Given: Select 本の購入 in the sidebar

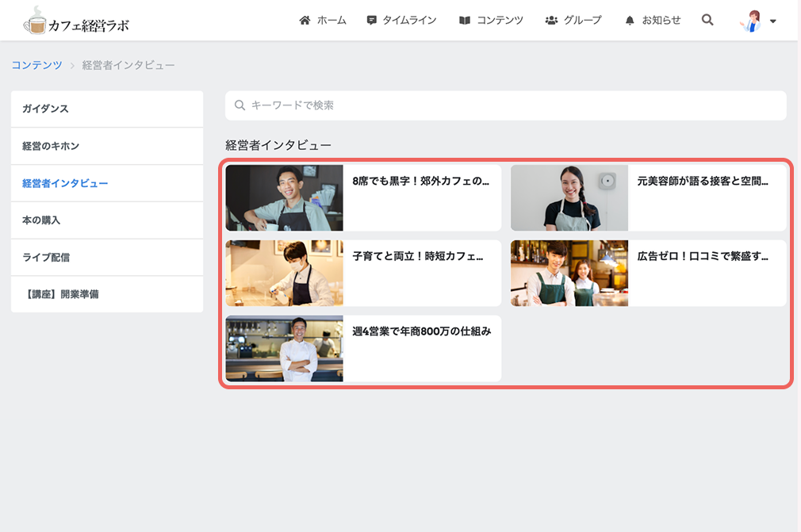Looking at the screenshot, I should click(x=107, y=220).
